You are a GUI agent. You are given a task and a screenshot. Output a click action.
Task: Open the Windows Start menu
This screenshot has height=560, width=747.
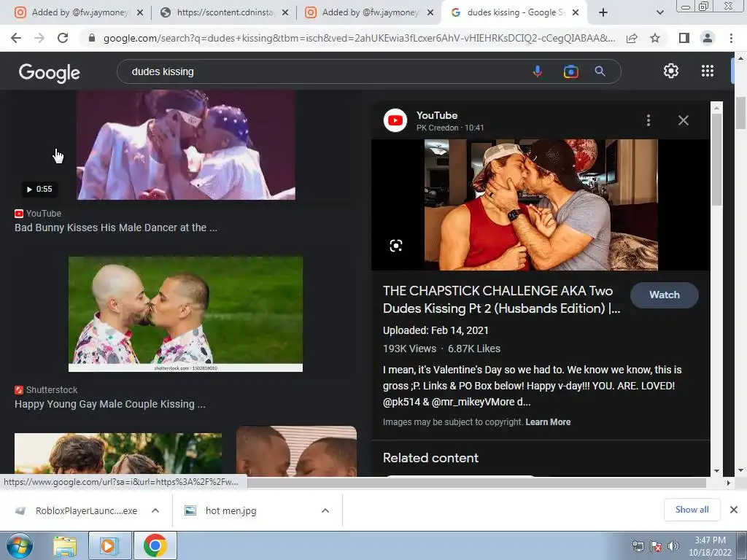point(20,546)
